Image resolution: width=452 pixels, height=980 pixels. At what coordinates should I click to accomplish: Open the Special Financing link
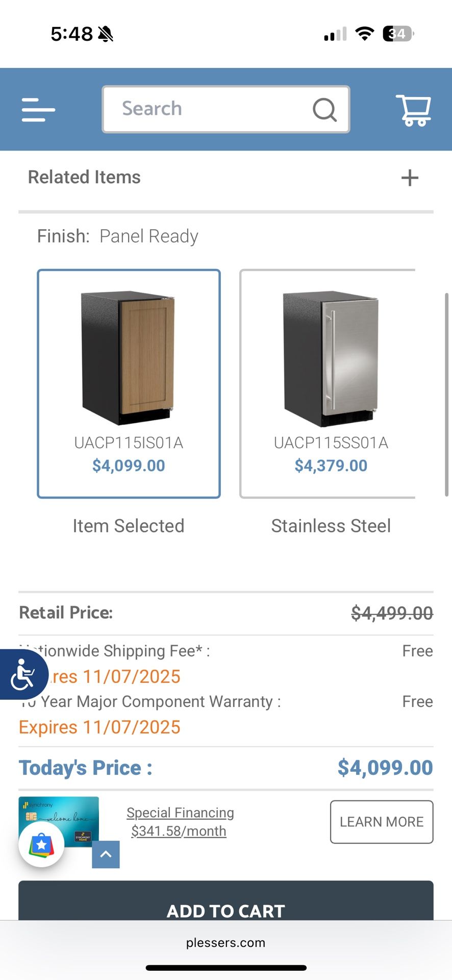pos(180,813)
